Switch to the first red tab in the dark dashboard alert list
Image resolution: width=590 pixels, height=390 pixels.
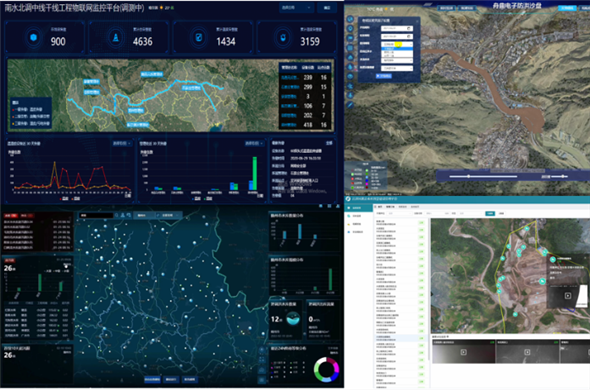pyautogui.click(x=11, y=216)
